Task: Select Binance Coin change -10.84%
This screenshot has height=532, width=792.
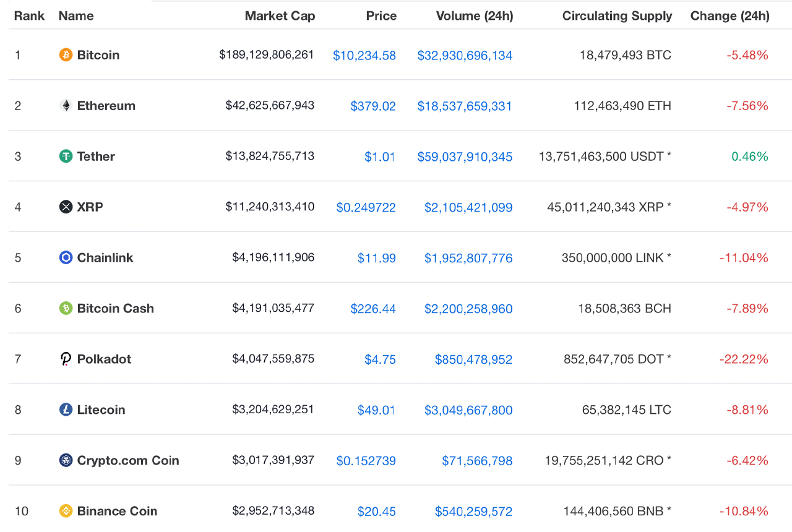Action: pyautogui.click(x=744, y=512)
